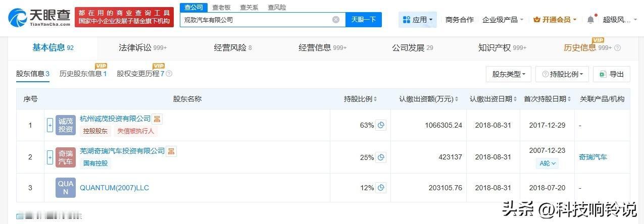
Task: Sort by 认缴出资日期 column arrows
Action: [515, 99]
